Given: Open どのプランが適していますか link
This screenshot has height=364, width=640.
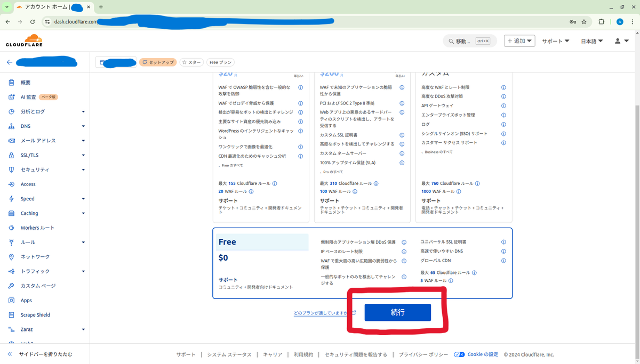Looking at the screenshot, I should [x=325, y=313].
